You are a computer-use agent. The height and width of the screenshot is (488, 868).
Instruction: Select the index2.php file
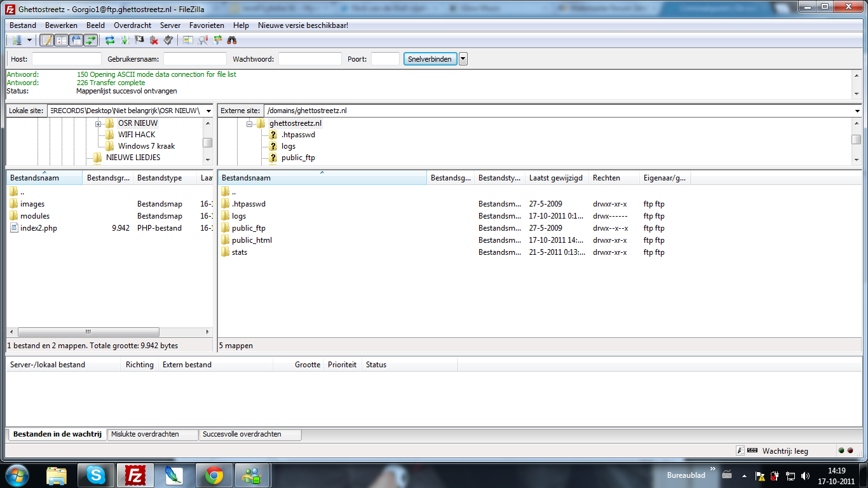click(x=39, y=228)
